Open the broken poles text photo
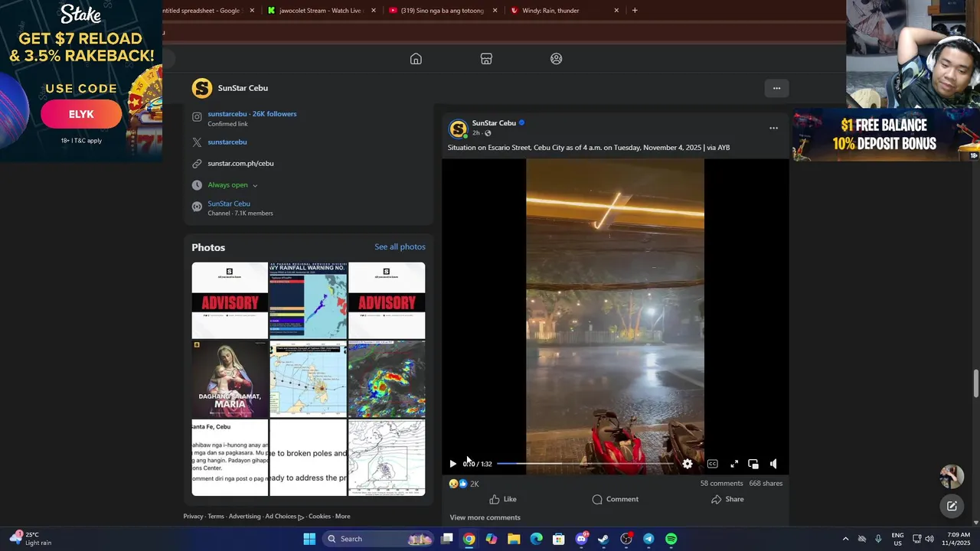 pos(309,458)
